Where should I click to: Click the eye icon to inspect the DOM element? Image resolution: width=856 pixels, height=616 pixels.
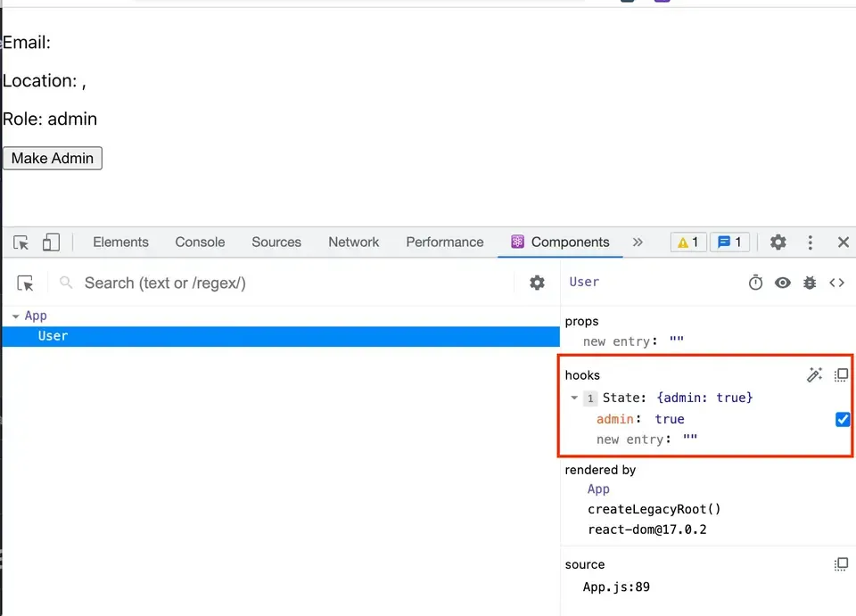pyautogui.click(x=783, y=282)
